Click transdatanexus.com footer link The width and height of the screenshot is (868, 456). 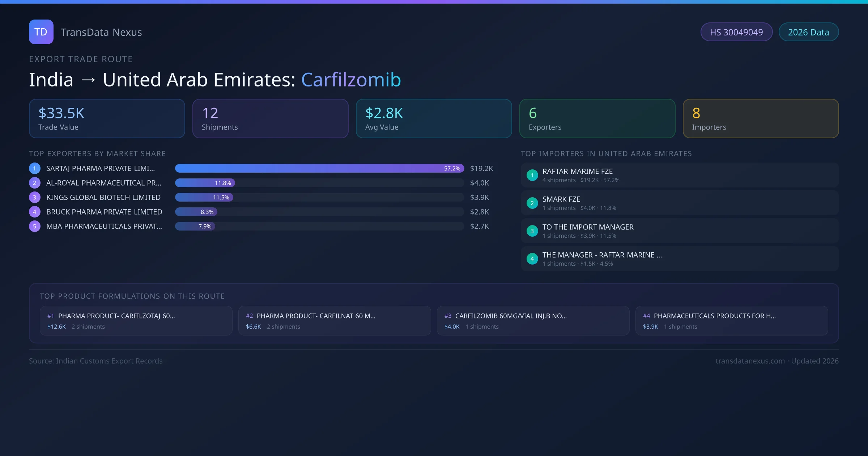[x=750, y=361]
